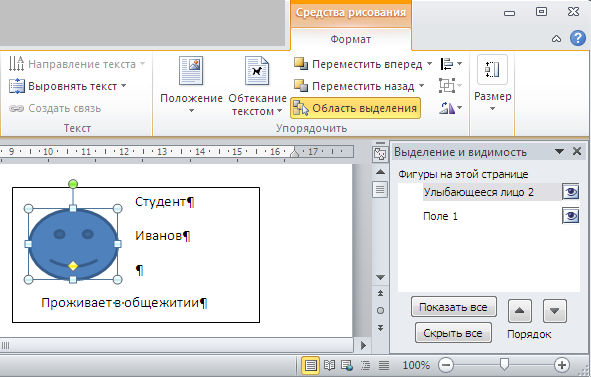The width and height of the screenshot is (591, 377).
Task: Expand the Bring Forward dropdown arrow
Action: click(x=429, y=64)
